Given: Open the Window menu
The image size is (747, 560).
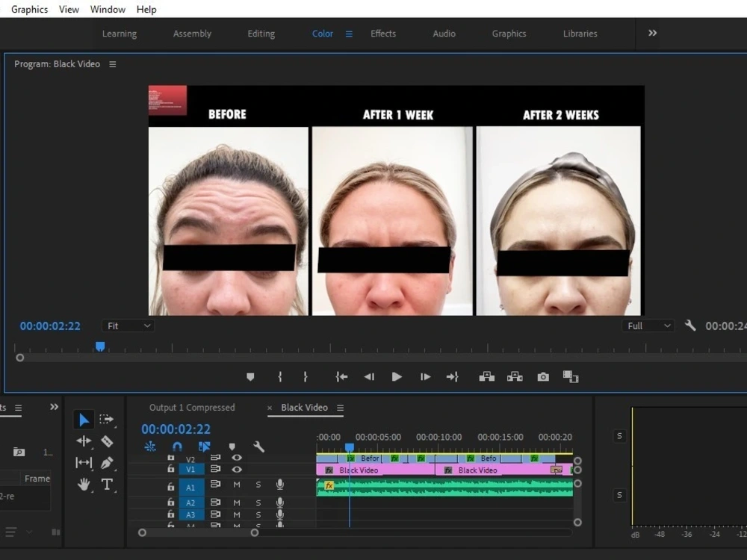Looking at the screenshot, I should [108, 10].
